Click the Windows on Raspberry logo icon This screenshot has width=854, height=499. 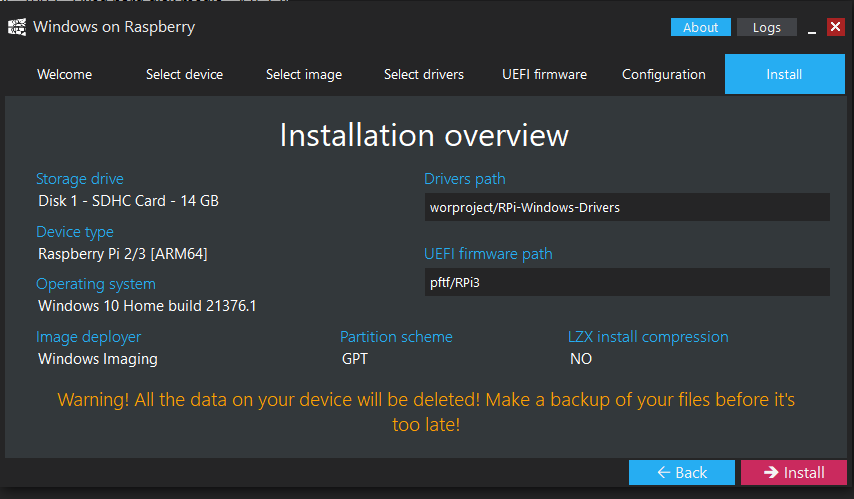coord(16,27)
